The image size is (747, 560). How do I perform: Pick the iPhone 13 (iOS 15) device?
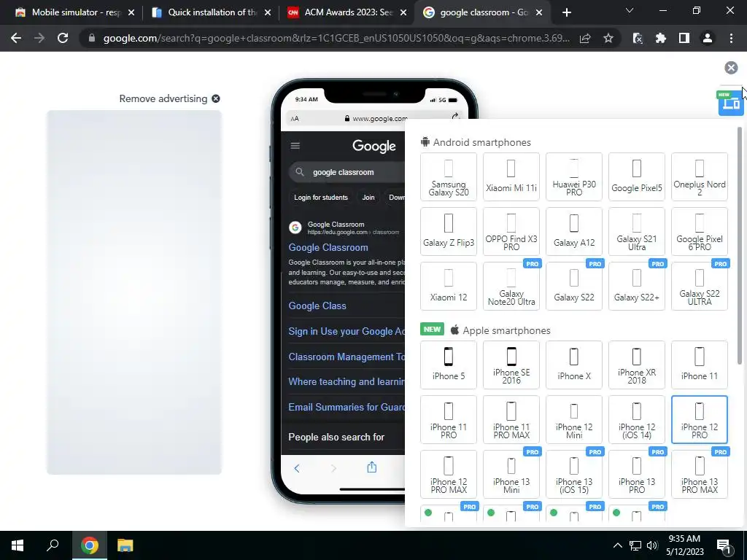pos(574,475)
